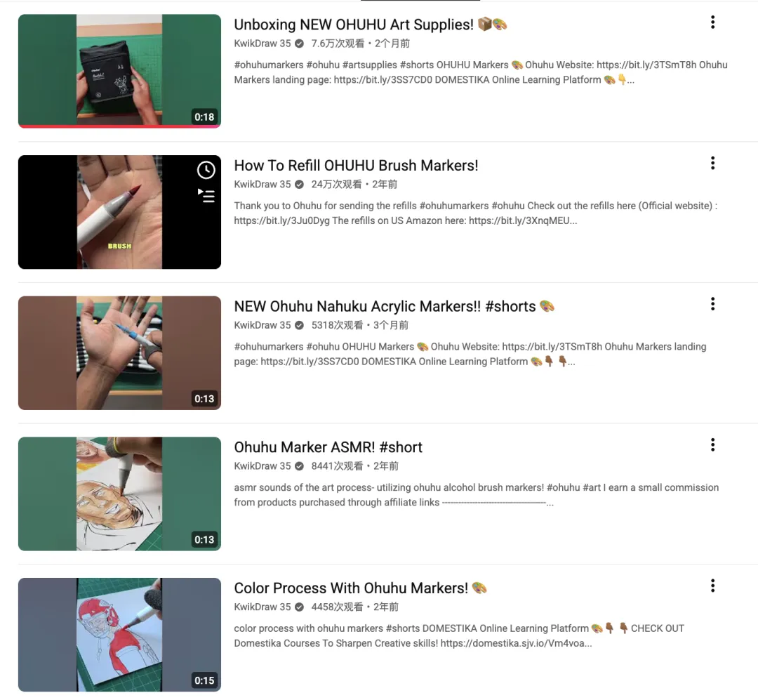
Task: Open How To Refill OHUHU Brush Markers title
Action: coord(356,166)
